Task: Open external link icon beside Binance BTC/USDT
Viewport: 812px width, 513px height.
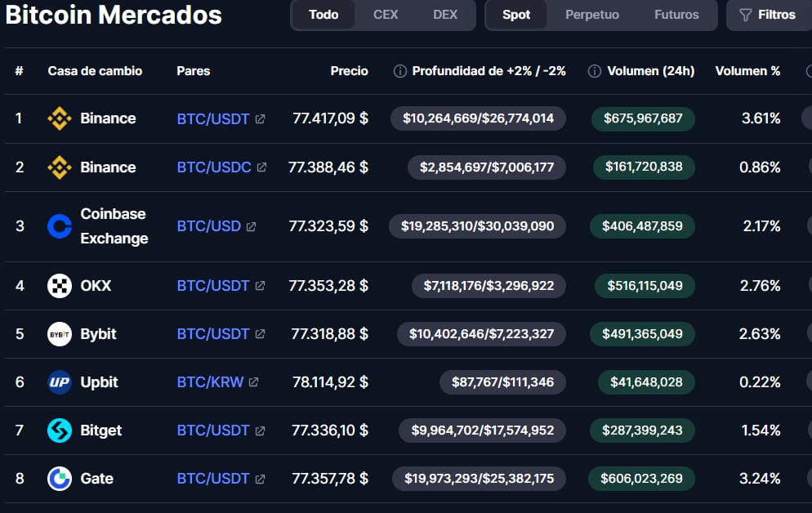Action: (260, 119)
